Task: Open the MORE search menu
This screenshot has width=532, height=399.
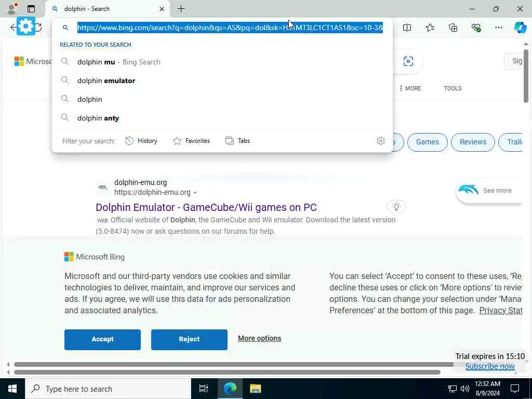Action: [410, 88]
